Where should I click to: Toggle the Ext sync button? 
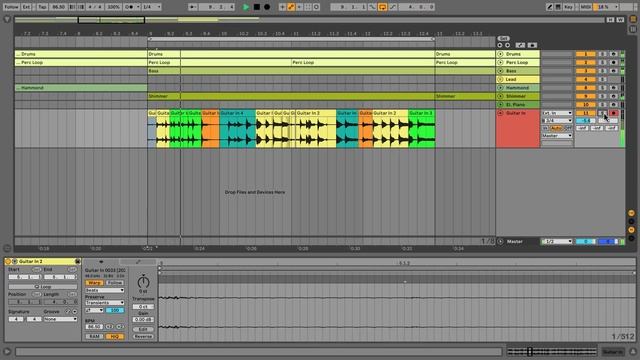click(26, 7)
